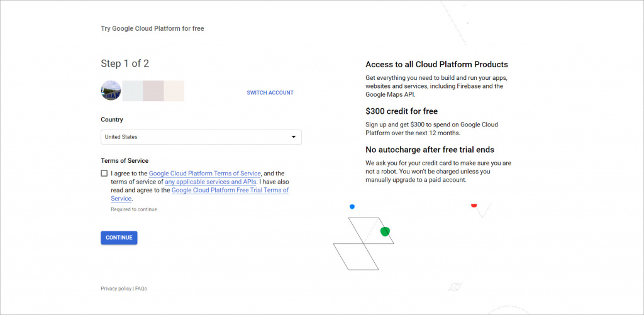Open the FAQs link
This screenshot has height=315, width=644.
[x=141, y=289]
